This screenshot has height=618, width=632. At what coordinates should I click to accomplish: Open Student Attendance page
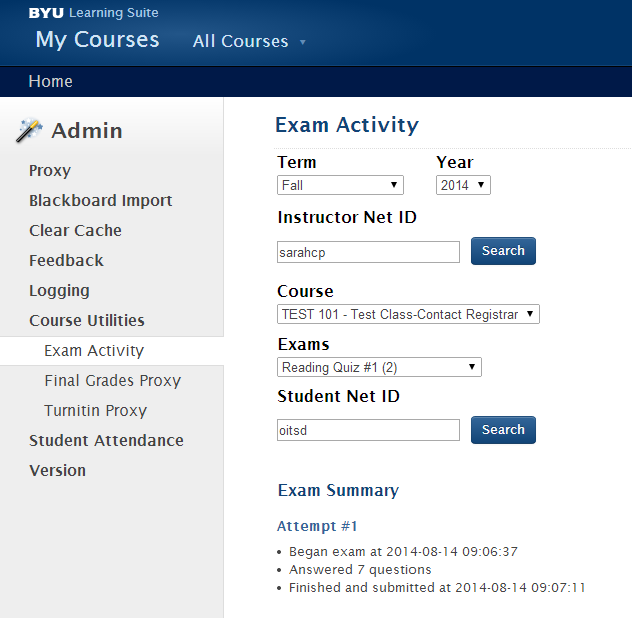tap(106, 440)
